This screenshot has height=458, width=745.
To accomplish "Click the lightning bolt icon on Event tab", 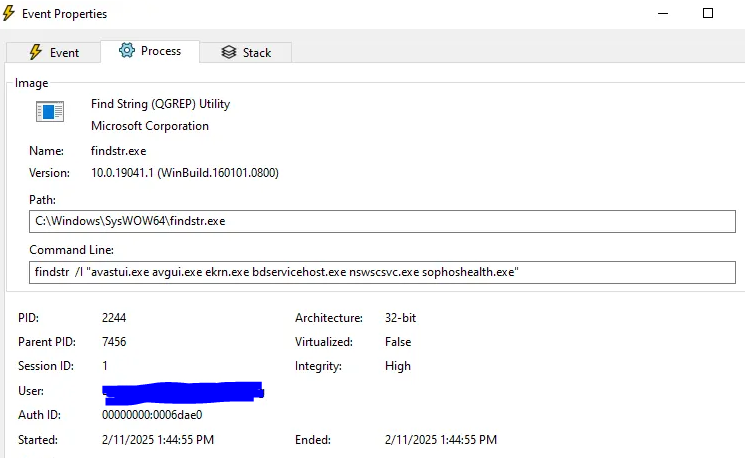I will click(36, 52).
